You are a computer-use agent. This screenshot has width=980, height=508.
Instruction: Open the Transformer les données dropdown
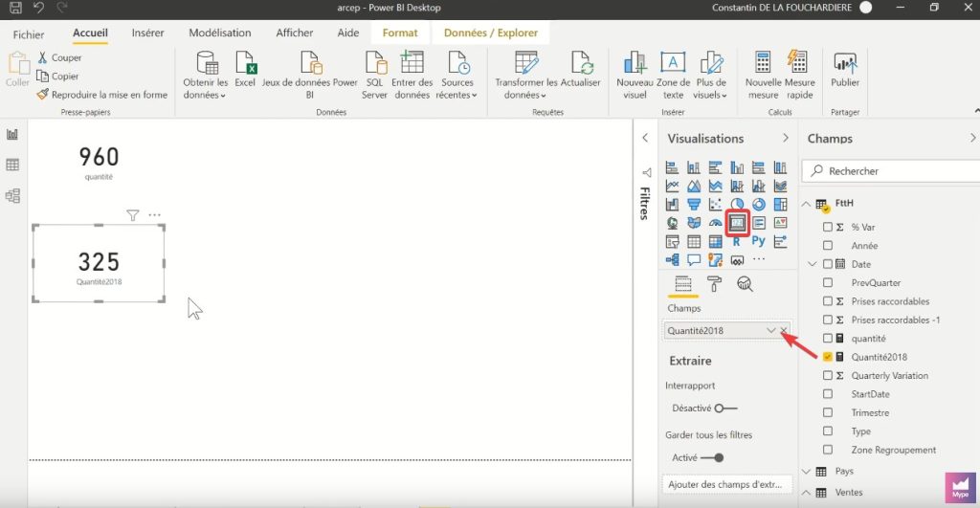526,77
